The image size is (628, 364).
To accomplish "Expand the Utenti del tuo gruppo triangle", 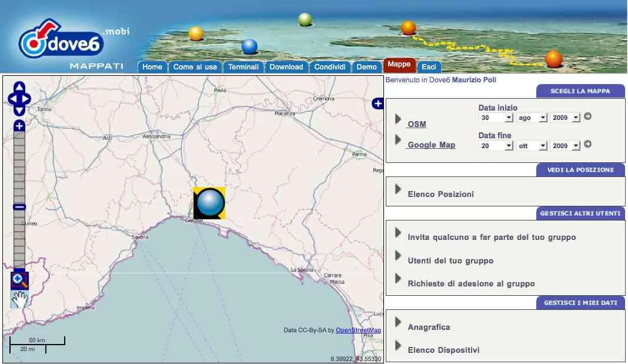I will click(397, 255).
